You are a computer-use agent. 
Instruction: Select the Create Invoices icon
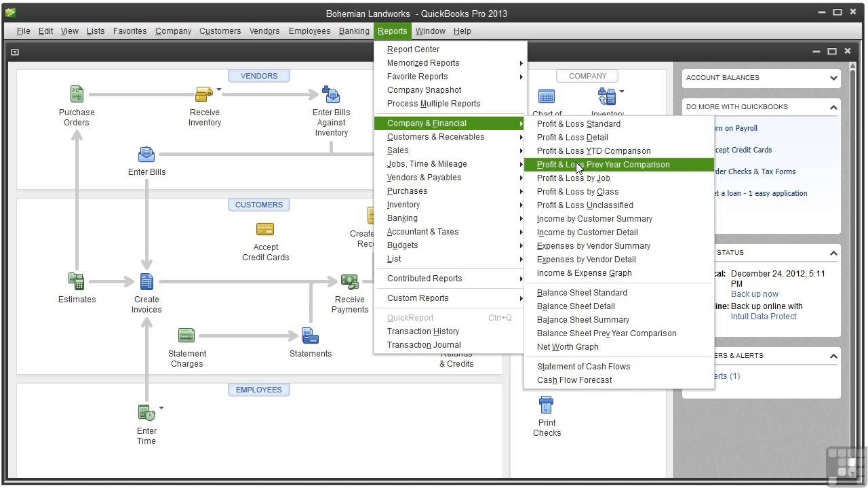(x=146, y=281)
